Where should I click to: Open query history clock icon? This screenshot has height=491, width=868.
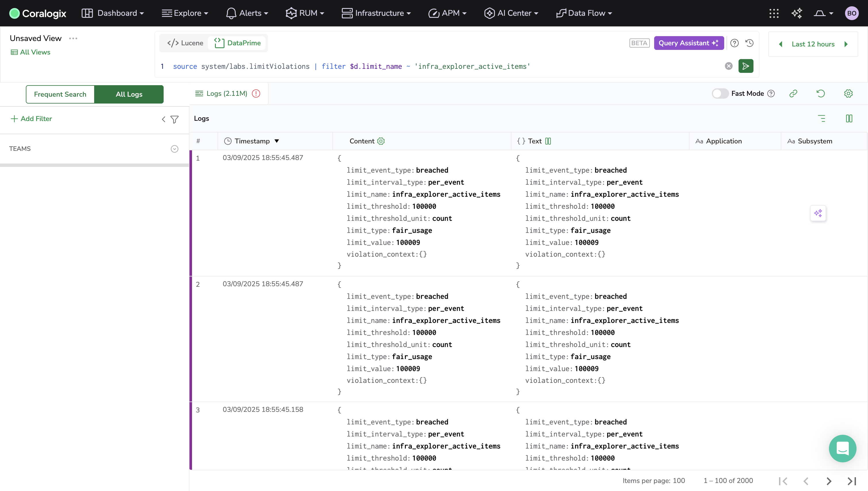pyautogui.click(x=749, y=43)
